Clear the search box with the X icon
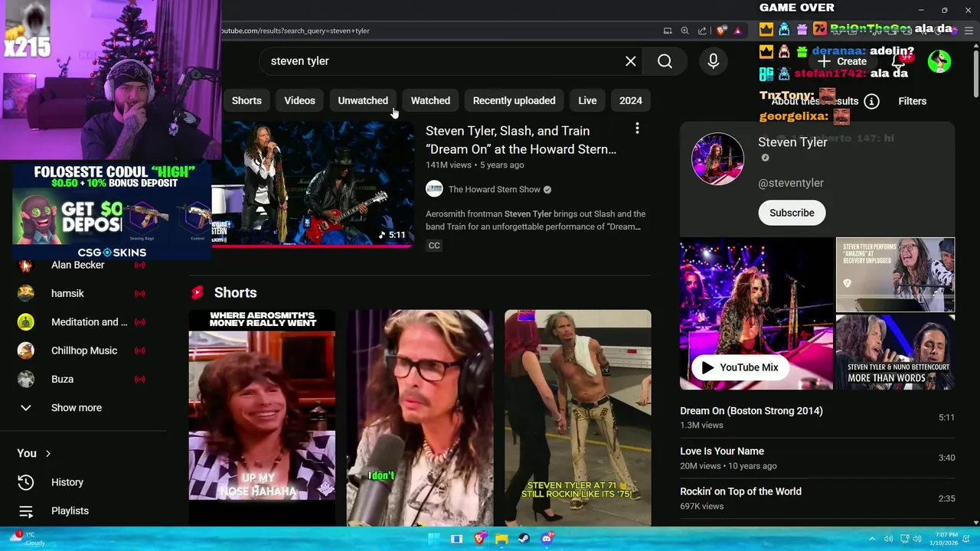Viewport: 980px width, 551px height. [630, 61]
